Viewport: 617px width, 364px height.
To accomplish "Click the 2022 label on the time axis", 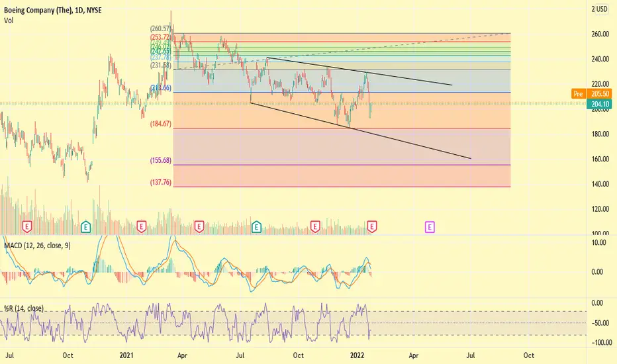I will [357, 355].
